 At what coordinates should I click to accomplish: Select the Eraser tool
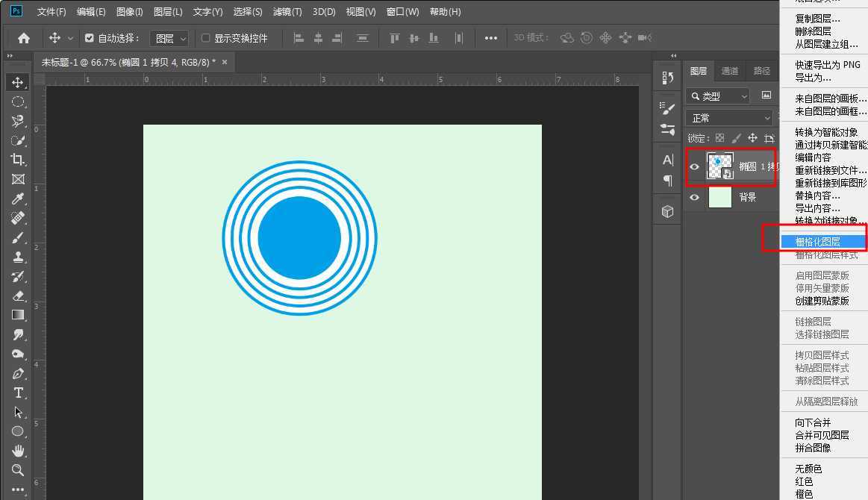tap(18, 296)
